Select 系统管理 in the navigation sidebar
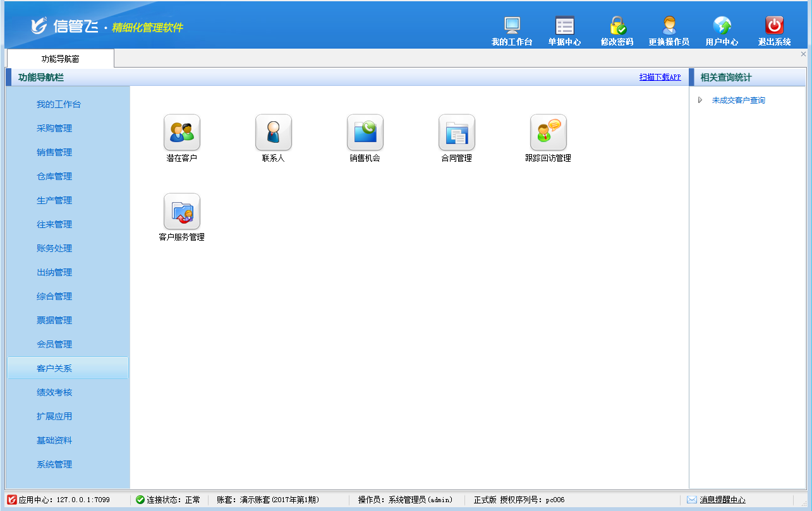This screenshot has width=812, height=511. pyautogui.click(x=54, y=464)
